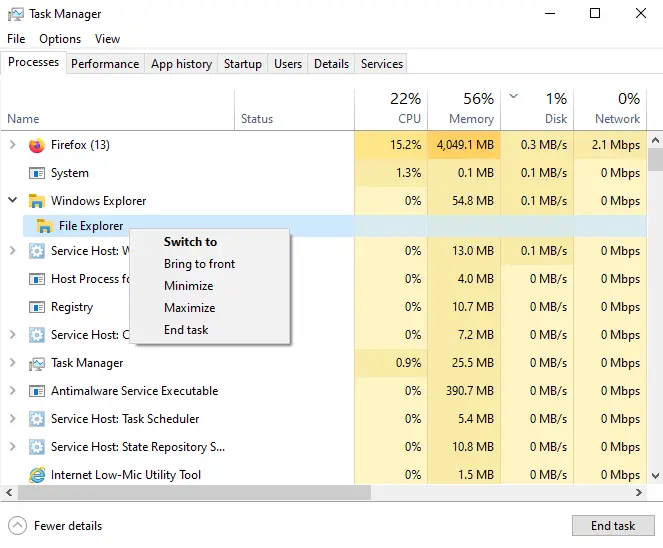Choose Maximize in the context menu
The width and height of the screenshot is (663, 548).
click(210, 308)
